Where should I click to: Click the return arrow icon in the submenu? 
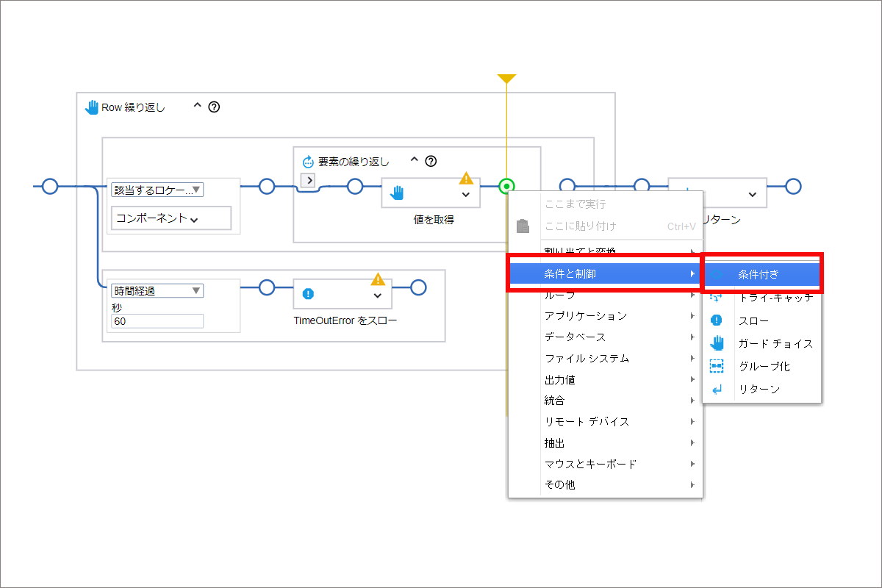click(717, 390)
